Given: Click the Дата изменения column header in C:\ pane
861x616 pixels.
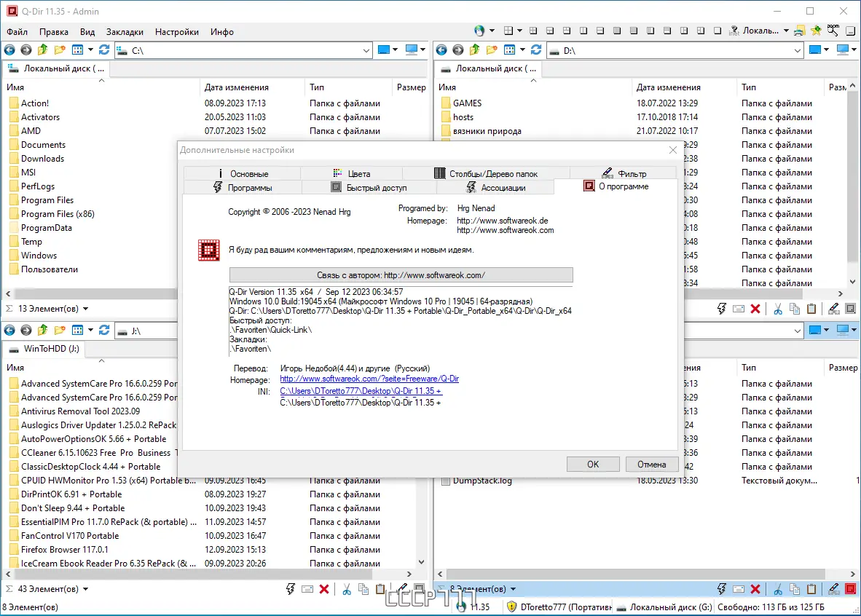Looking at the screenshot, I should click(237, 87).
